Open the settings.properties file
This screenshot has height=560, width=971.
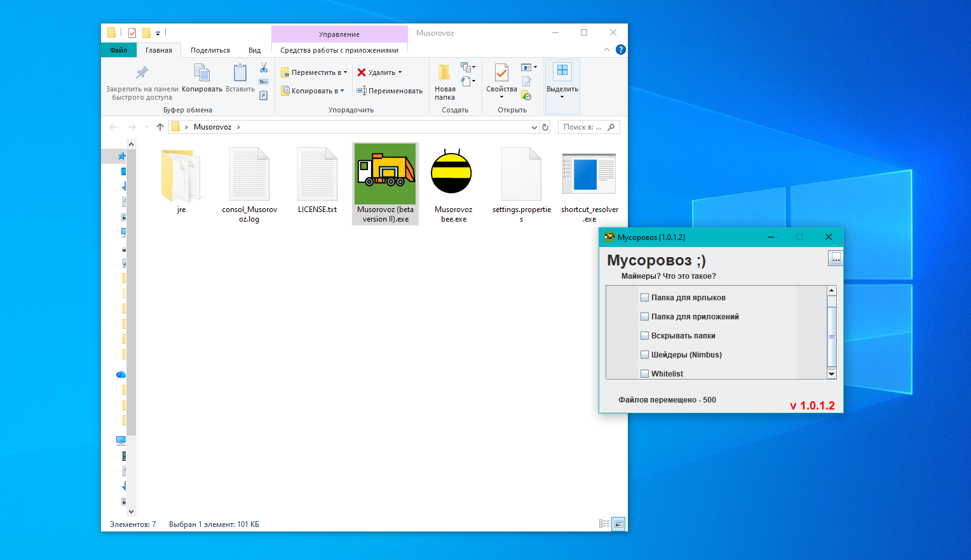(x=520, y=173)
